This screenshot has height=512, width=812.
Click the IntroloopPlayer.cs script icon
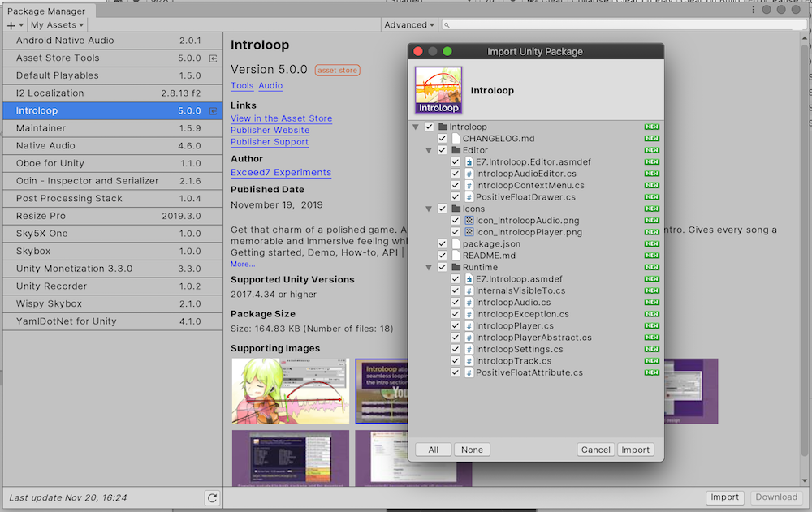[x=469, y=325]
